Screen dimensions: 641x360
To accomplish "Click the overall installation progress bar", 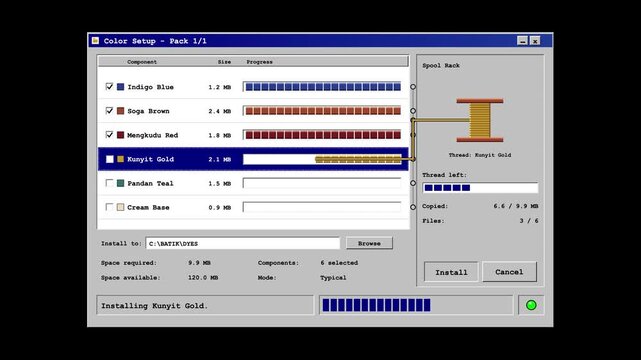I will [416, 305].
